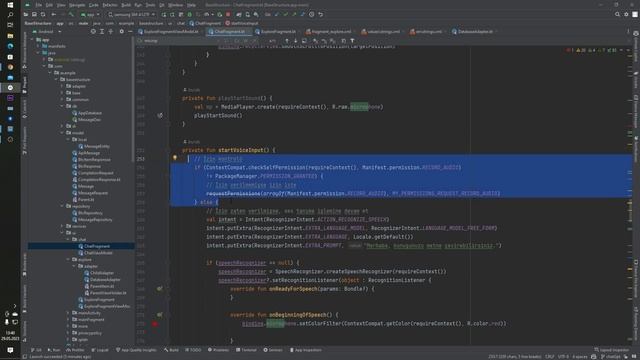
Task: Expand the adapter folder under basestructure
Action: click(x=62, y=86)
